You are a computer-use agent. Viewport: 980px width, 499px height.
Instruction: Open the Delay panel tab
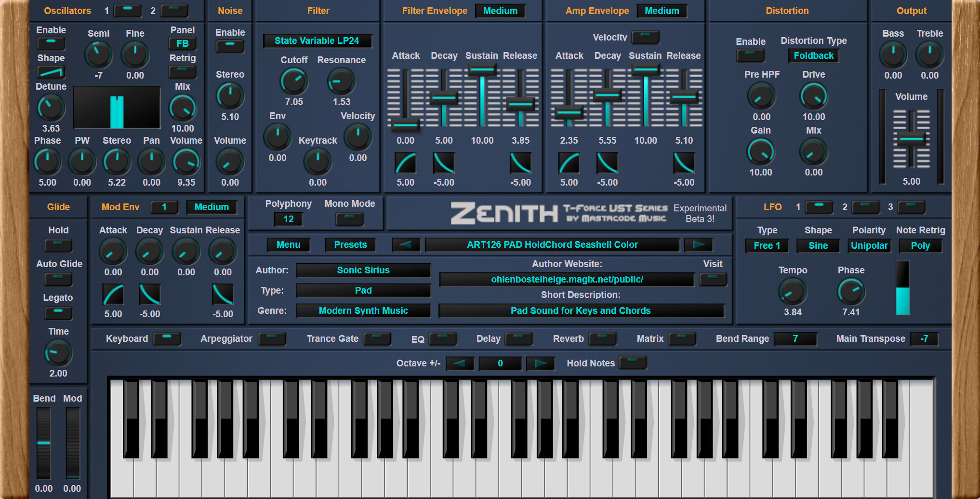pos(518,338)
